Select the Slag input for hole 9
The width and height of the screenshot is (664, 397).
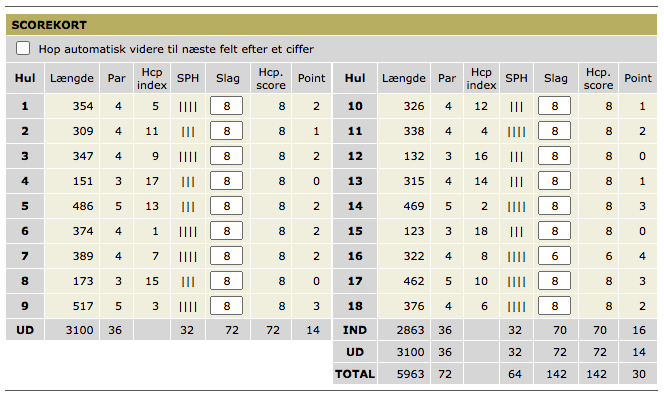tap(227, 306)
